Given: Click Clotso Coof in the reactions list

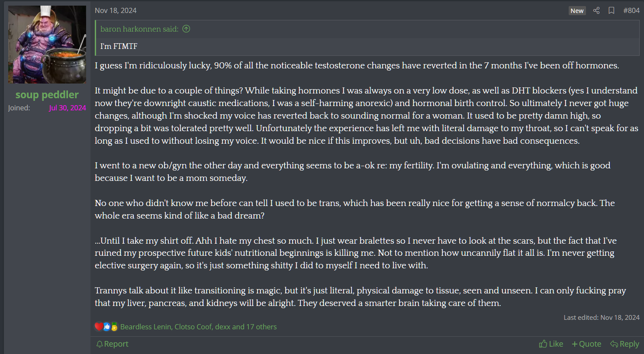Looking at the screenshot, I should 193,327.
